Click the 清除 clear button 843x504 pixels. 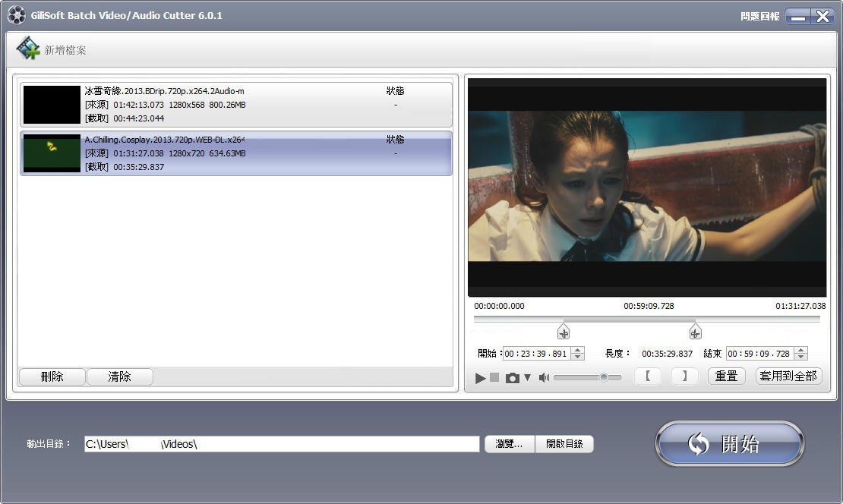pos(119,376)
